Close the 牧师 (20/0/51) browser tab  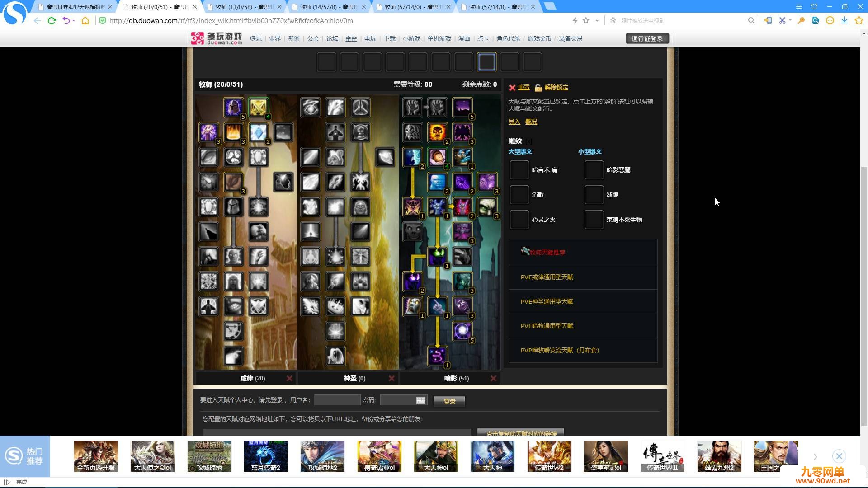point(195,7)
